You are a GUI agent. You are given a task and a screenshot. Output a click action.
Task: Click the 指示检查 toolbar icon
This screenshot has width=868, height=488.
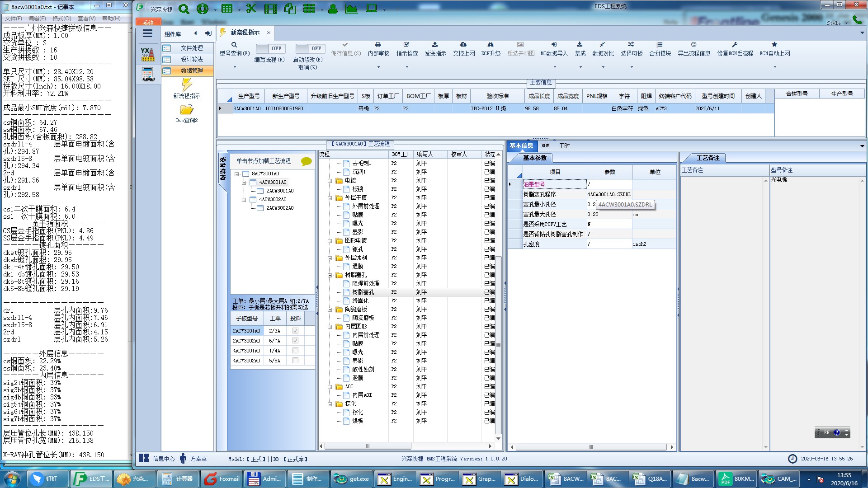pos(406,45)
